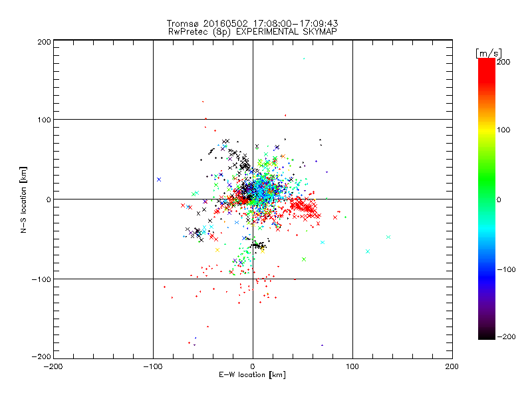The width and height of the screenshot is (532, 399).
Task: Click the colorbar label '-200' at bottom
Action: (x=506, y=336)
